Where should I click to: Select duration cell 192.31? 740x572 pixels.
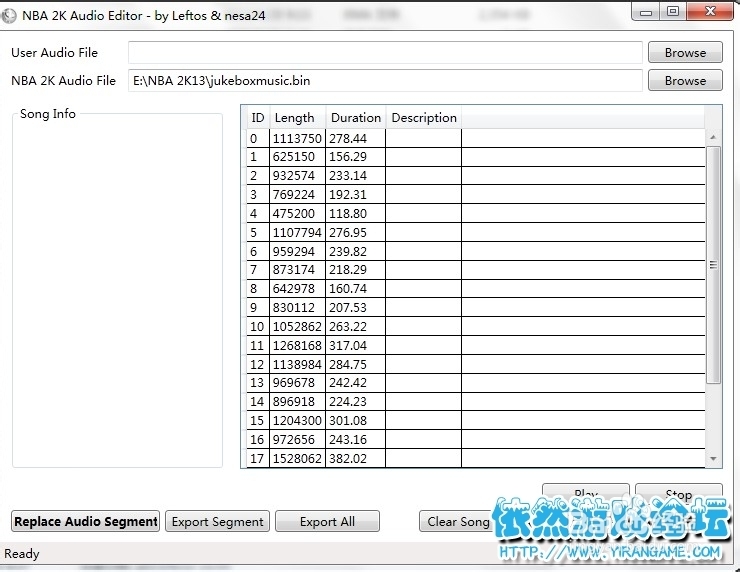coord(355,194)
